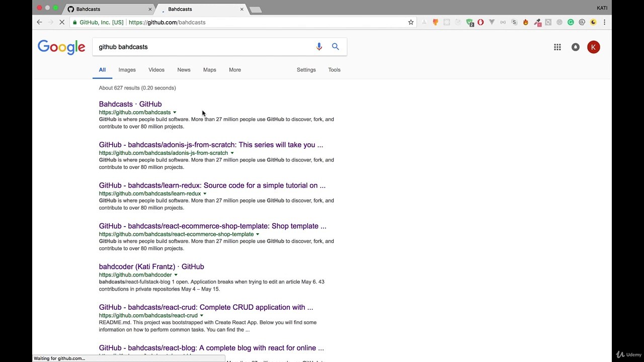Open the Bahdcasts · GitHub result
Image resolution: width=644 pixels, height=362 pixels.
click(130, 104)
